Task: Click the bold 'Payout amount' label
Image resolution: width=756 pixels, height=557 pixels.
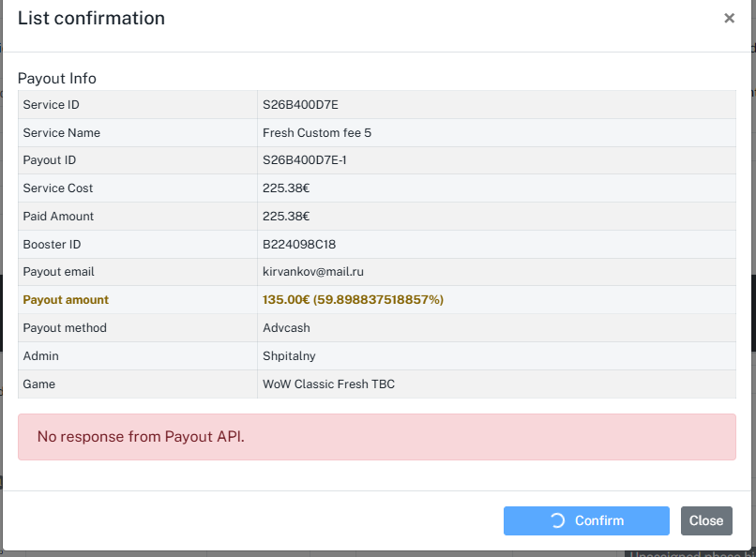Action: tap(66, 300)
